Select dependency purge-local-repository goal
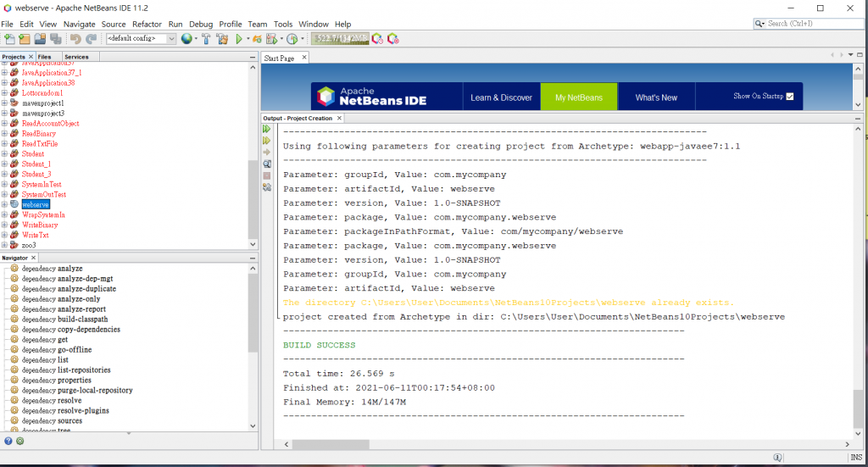868x467 pixels. (x=77, y=390)
